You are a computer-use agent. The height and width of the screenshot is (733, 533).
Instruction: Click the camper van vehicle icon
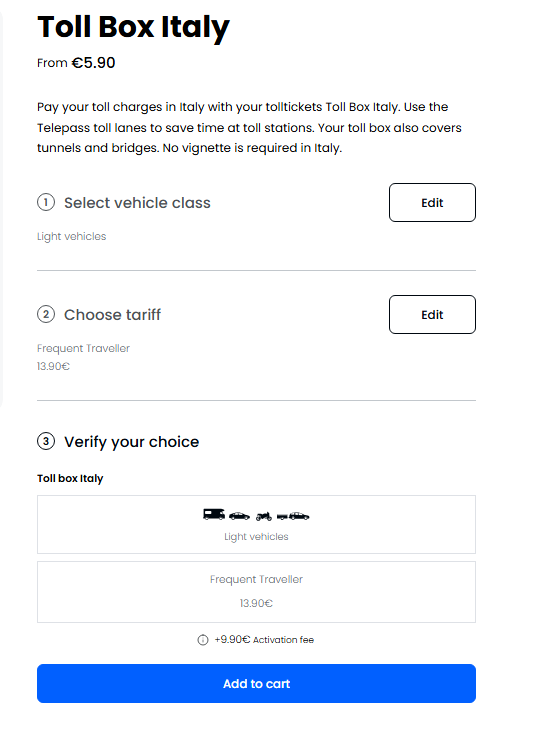click(214, 515)
